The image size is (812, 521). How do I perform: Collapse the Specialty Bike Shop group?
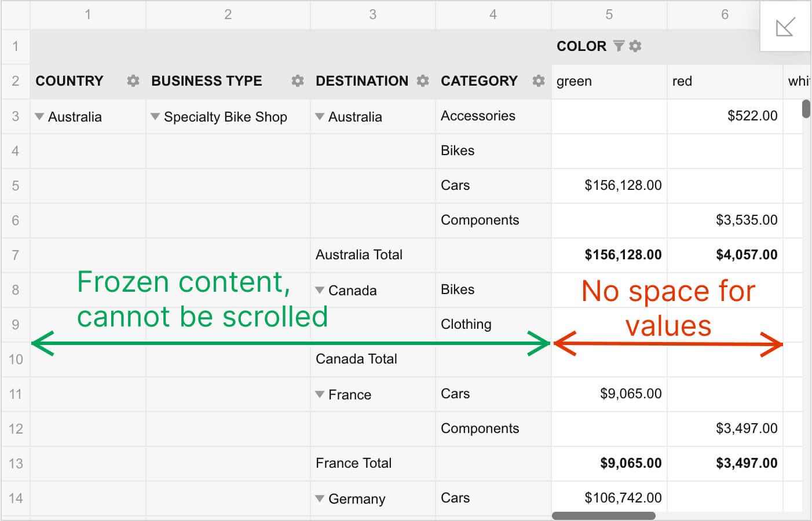[x=155, y=116]
